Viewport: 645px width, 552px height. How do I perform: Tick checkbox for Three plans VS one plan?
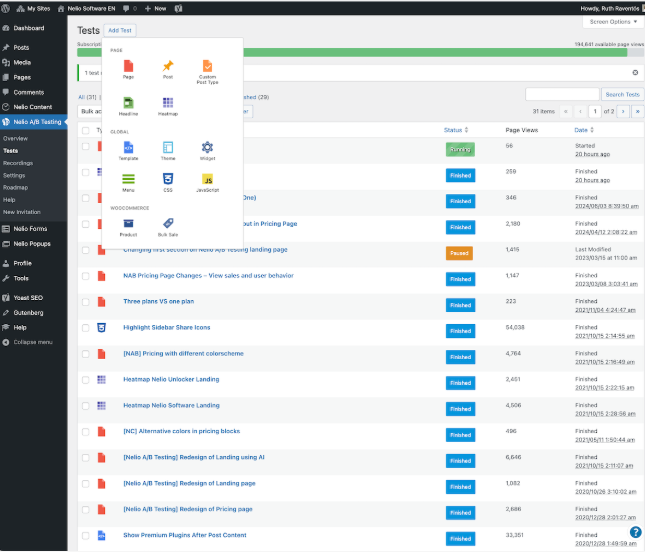click(86, 302)
